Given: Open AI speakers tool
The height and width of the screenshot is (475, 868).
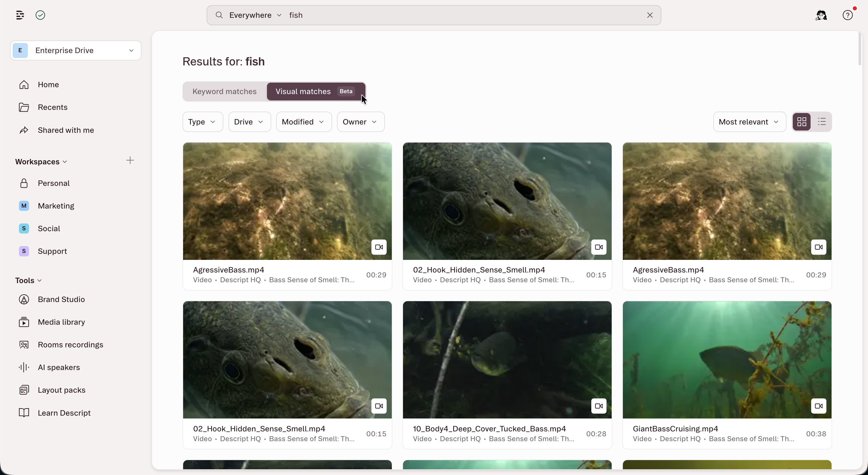Looking at the screenshot, I should click(59, 367).
